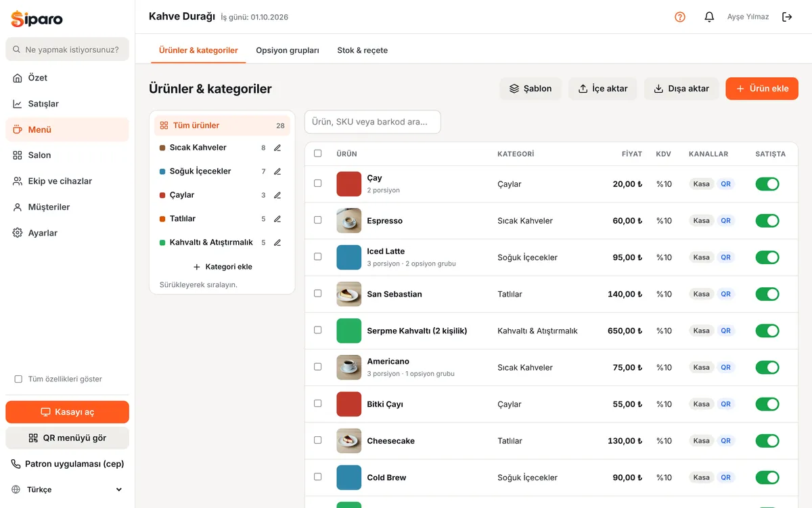Open the Türkçe language dropdown

[x=67, y=490]
